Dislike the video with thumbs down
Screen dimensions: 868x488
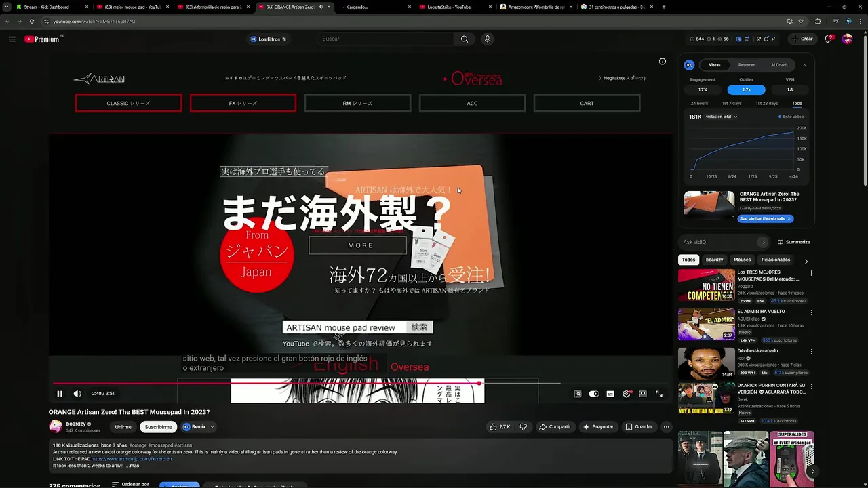[523, 427]
